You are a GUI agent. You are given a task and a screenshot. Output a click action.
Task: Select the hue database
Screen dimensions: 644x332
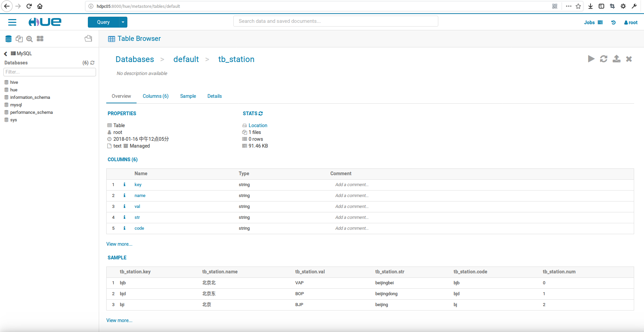pos(14,90)
